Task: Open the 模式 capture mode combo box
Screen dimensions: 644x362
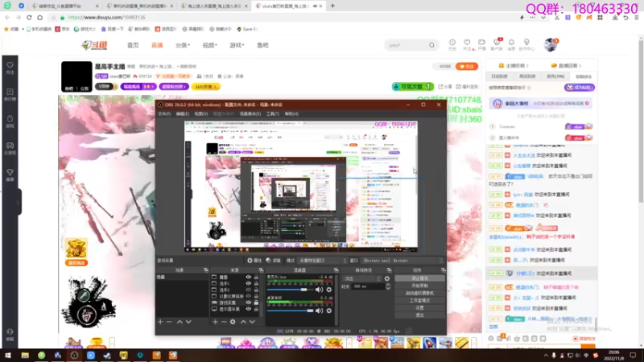Action: [323, 261]
